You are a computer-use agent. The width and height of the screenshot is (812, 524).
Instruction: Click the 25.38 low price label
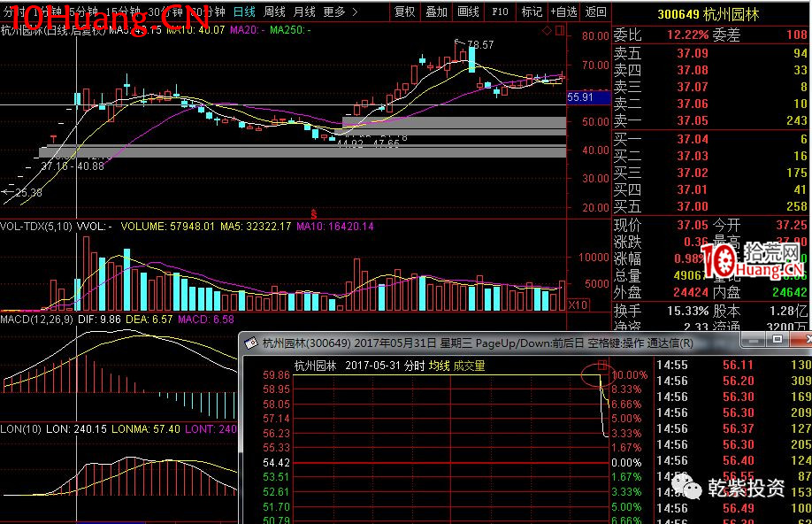(28, 193)
